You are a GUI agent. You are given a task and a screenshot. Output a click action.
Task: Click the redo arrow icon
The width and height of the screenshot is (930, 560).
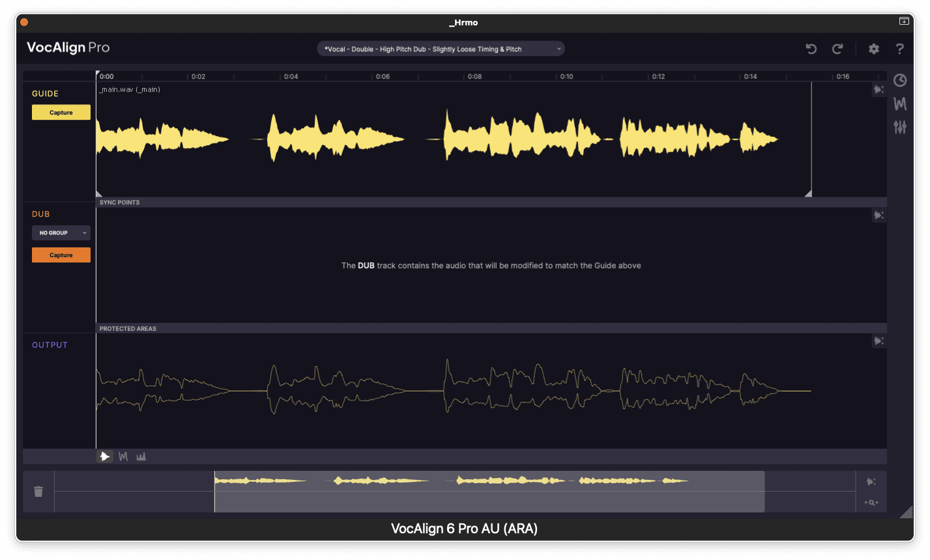(838, 49)
